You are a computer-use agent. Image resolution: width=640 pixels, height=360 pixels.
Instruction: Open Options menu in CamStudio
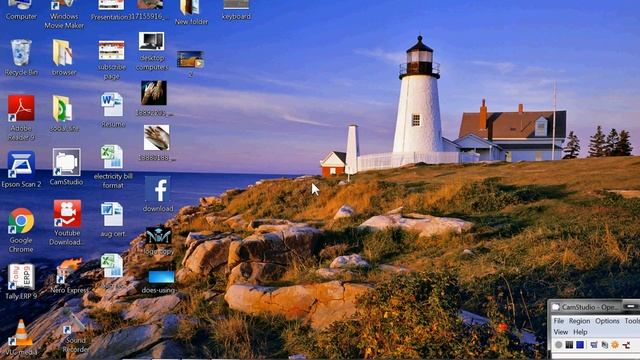tap(607, 321)
